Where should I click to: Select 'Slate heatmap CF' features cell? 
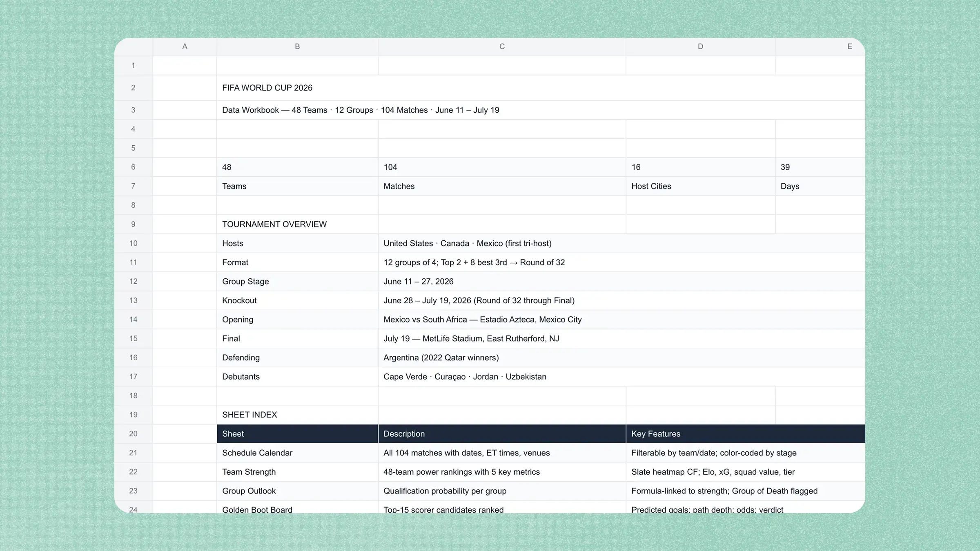pyautogui.click(x=746, y=472)
